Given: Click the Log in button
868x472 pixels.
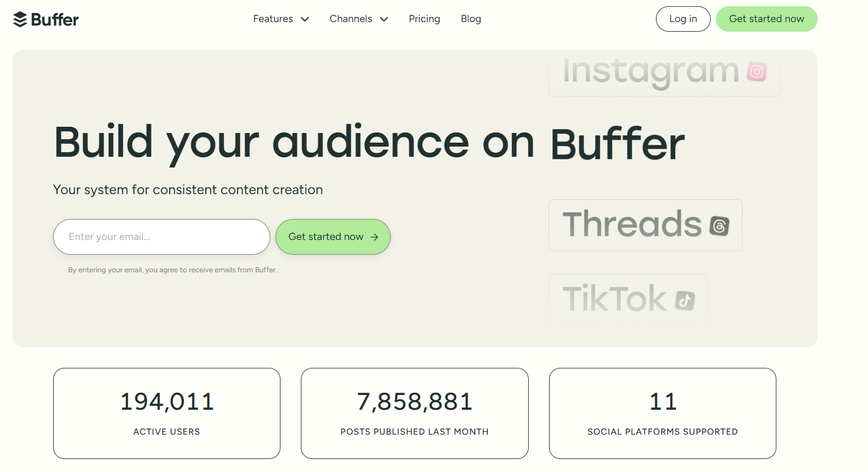Looking at the screenshot, I should (x=683, y=19).
